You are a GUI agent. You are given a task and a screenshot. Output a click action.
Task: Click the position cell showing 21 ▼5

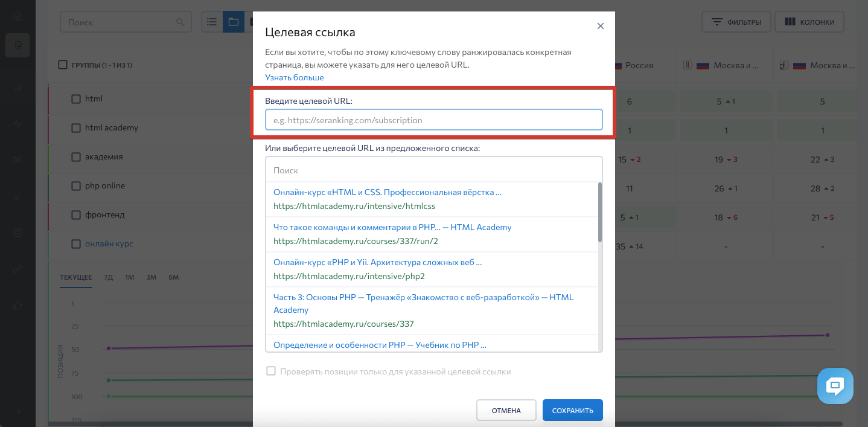822,217
